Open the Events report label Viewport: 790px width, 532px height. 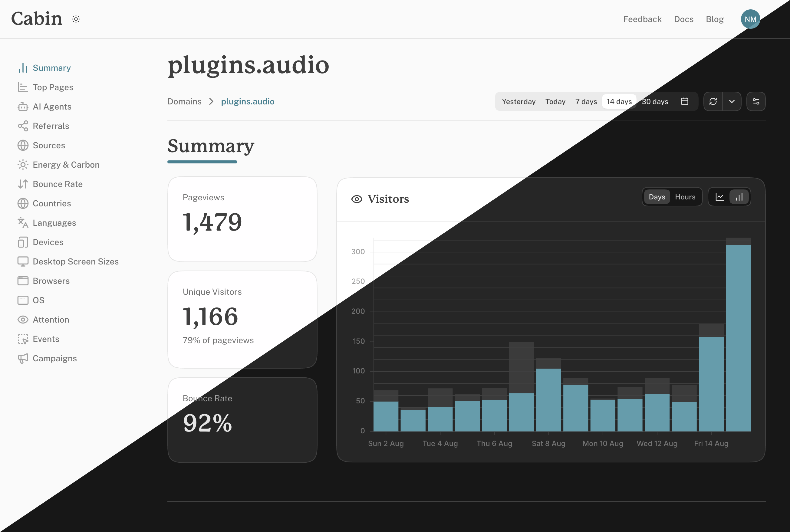(46, 339)
